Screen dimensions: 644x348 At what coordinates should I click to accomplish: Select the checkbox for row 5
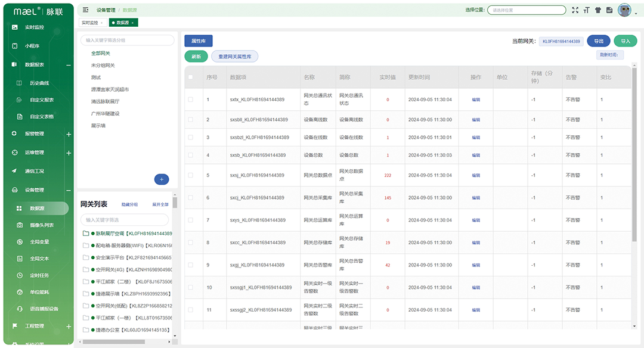click(191, 175)
